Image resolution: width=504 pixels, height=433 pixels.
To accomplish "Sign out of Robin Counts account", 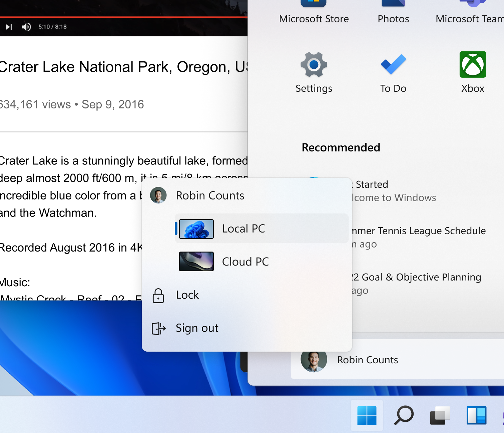I will click(x=247, y=328).
